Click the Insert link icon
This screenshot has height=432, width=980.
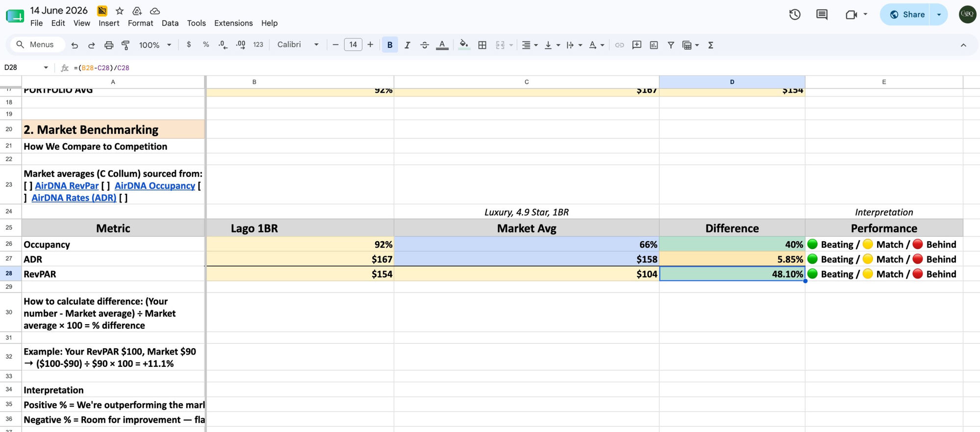(x=620, y=45)
